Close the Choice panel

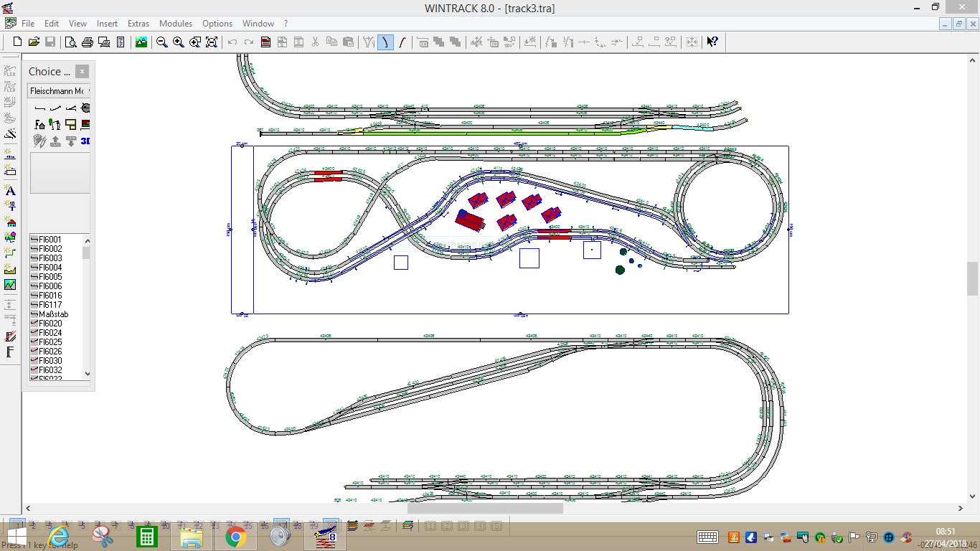pyautogui.click(x=83, y=72)
